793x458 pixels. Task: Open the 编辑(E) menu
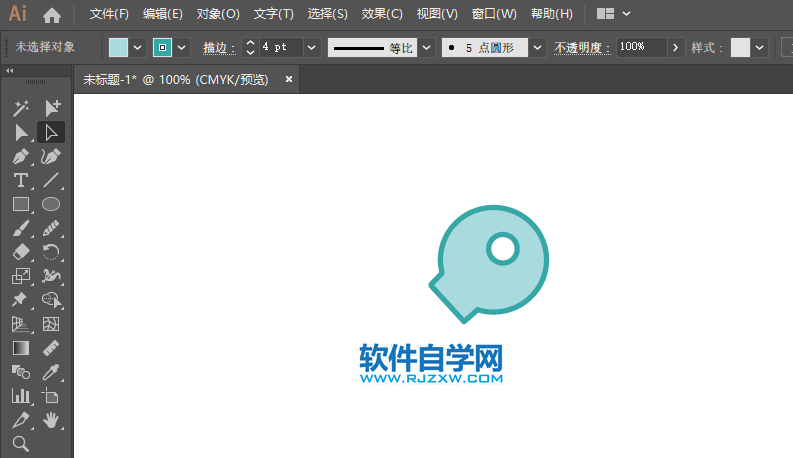click(x=162, y=14)
